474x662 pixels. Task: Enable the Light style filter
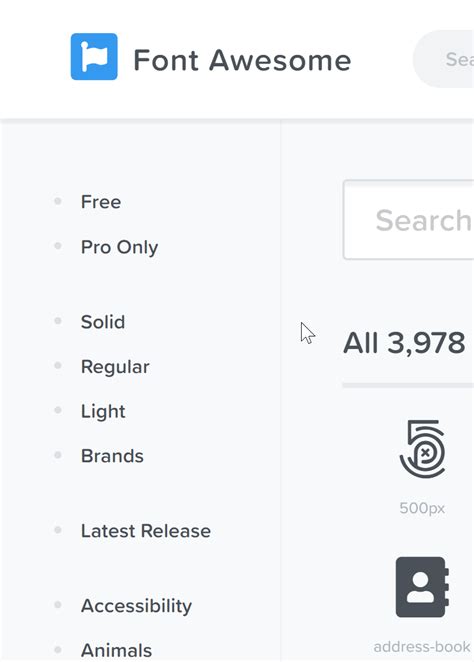pyautogui.click(x=103, y=411)
